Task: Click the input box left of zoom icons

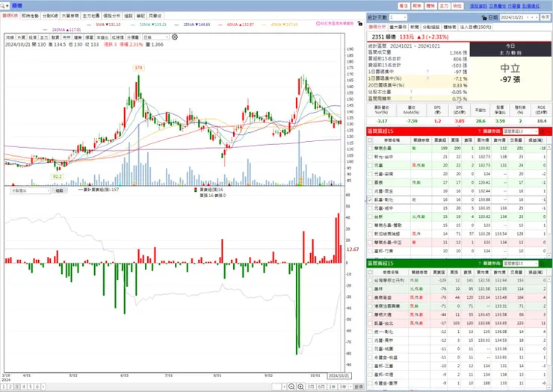Action: (276, 387)
